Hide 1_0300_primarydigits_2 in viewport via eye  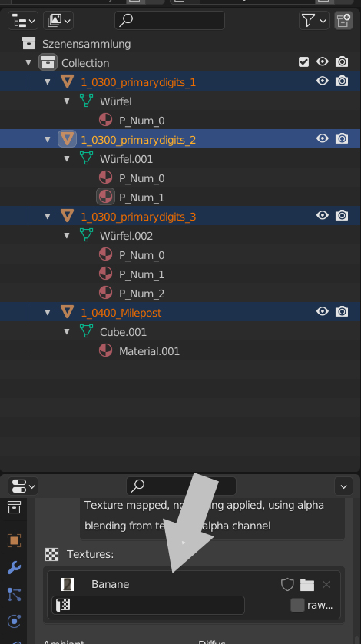click(323, 139)
